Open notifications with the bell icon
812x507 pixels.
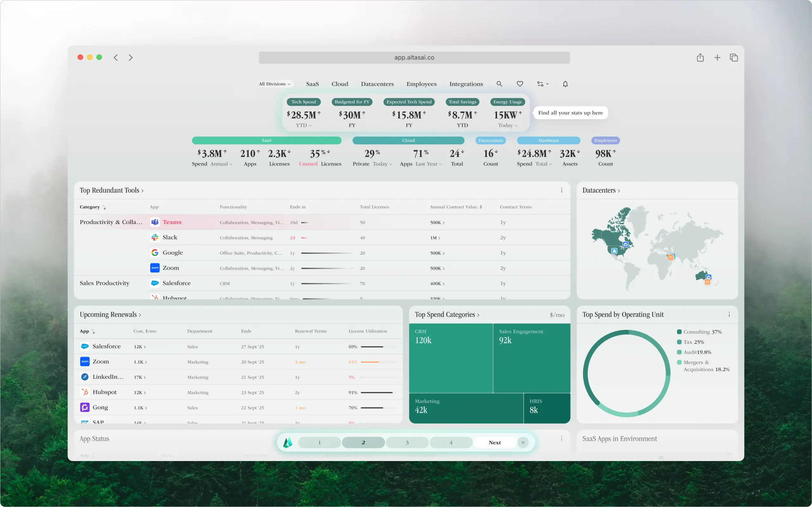tap(565, 84)
